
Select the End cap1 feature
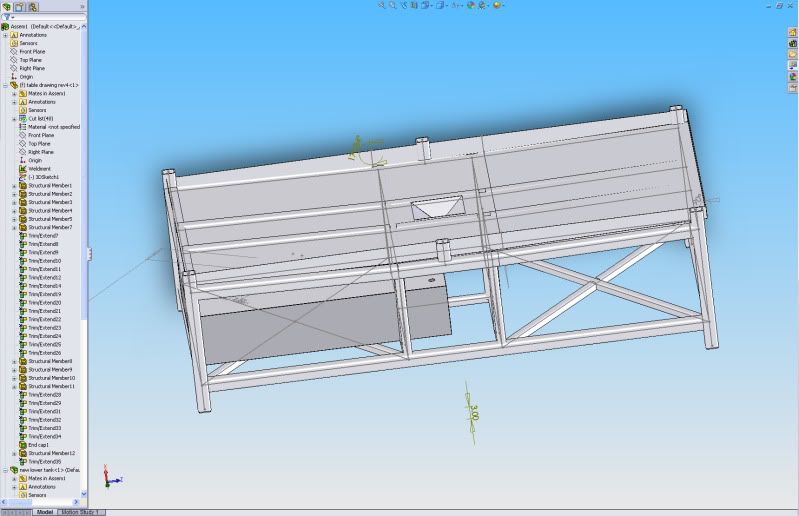38,445
